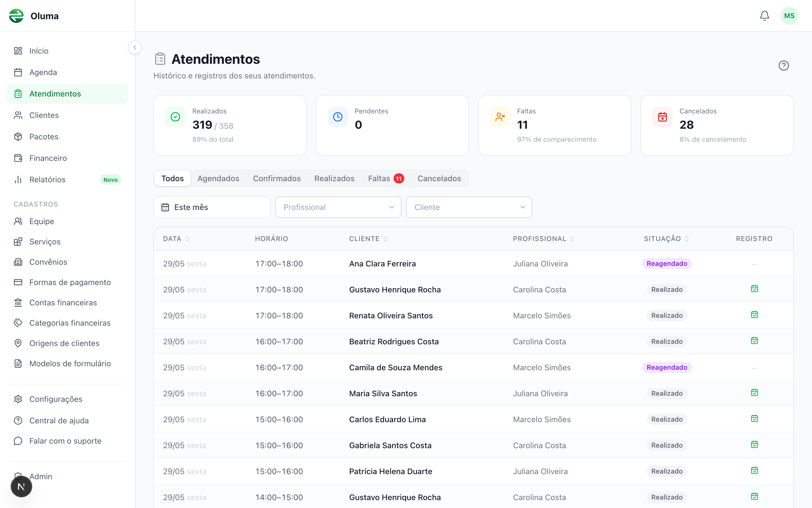
Task: Click the Financeiro wallet icon
Action: (18, 158)
